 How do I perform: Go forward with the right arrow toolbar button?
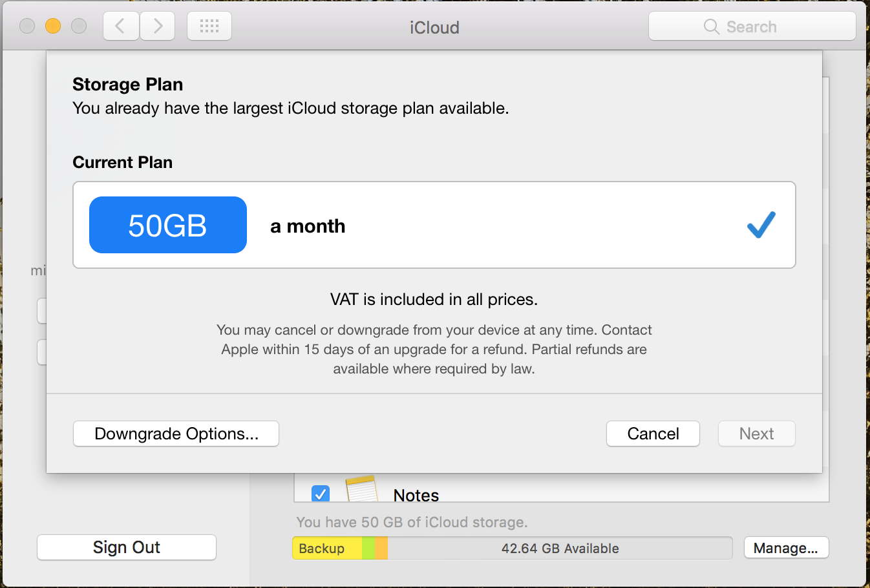(157, 26)
